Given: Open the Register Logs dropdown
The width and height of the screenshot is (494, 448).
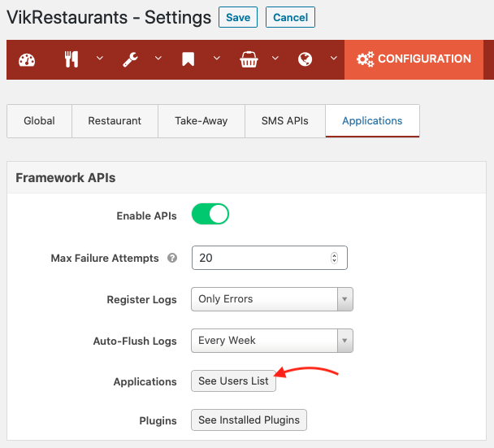Looking at the screenshot, I should pos(272,299).
